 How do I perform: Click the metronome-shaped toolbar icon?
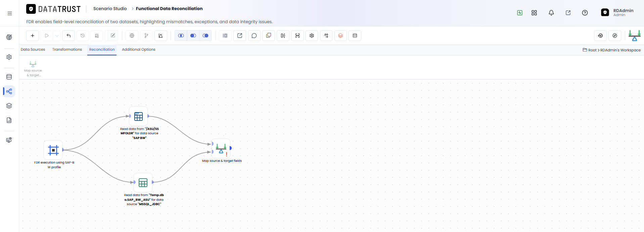coord(160,36)
